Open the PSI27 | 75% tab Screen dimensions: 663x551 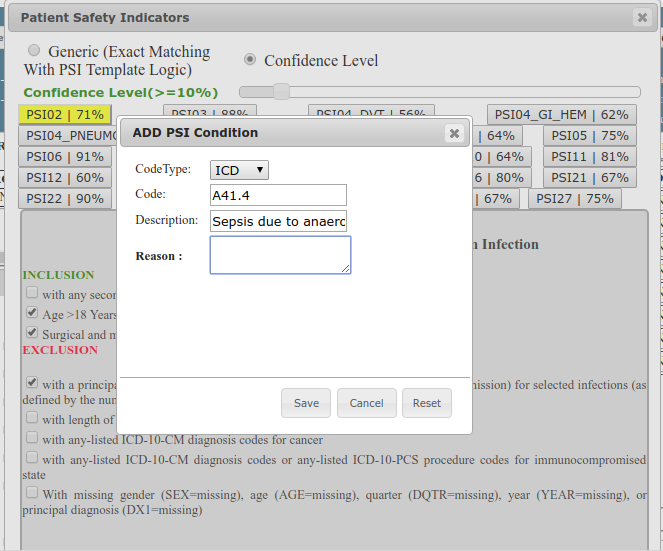574,199
